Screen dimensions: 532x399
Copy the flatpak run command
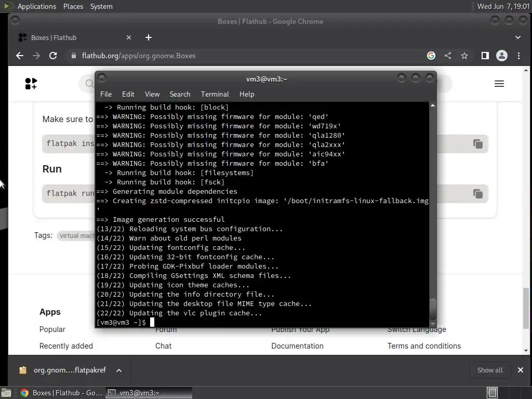478,194
